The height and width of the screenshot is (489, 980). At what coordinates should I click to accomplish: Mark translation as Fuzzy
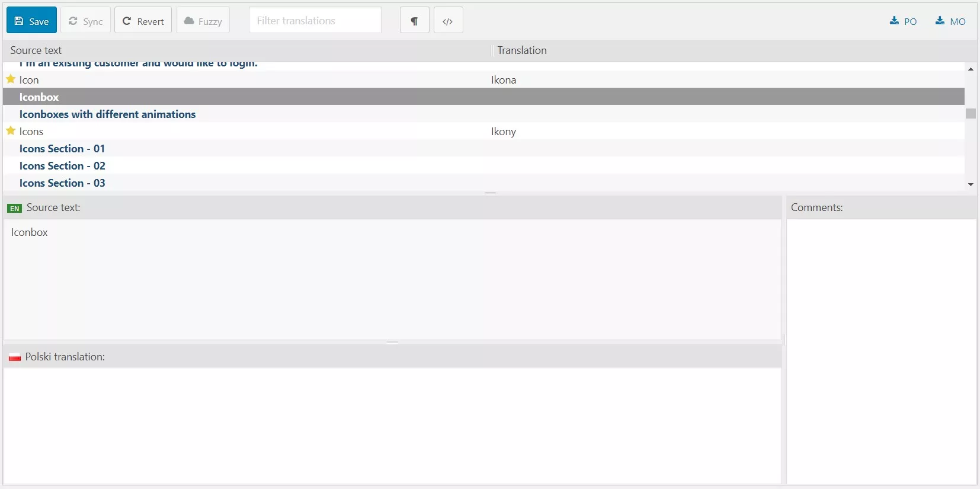click(203, 21)
